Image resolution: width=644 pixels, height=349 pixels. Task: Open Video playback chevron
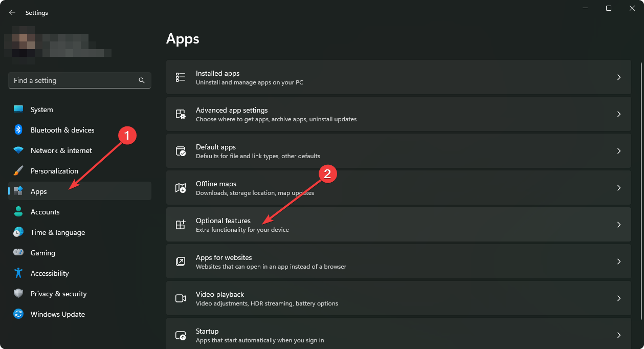coord(619,298)
